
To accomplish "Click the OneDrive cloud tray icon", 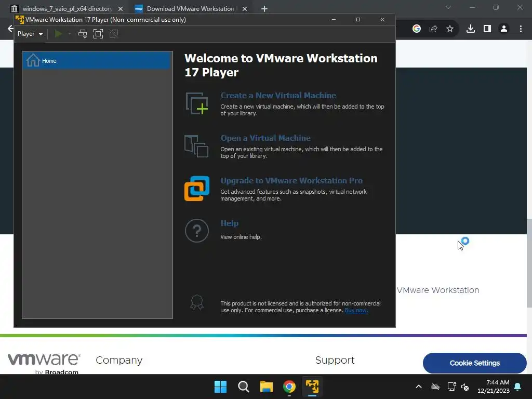I will pyautogui.click(x=435, y=387).
